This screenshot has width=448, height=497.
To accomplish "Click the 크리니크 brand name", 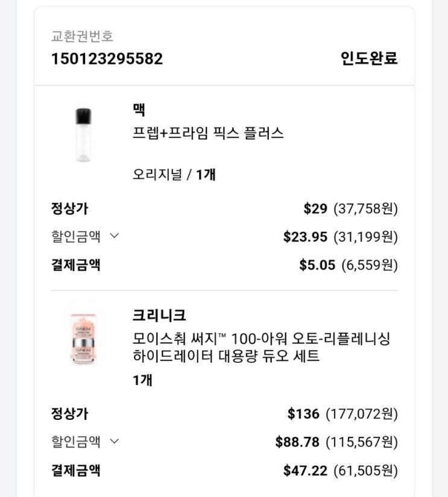I will (x=159, y=315).
